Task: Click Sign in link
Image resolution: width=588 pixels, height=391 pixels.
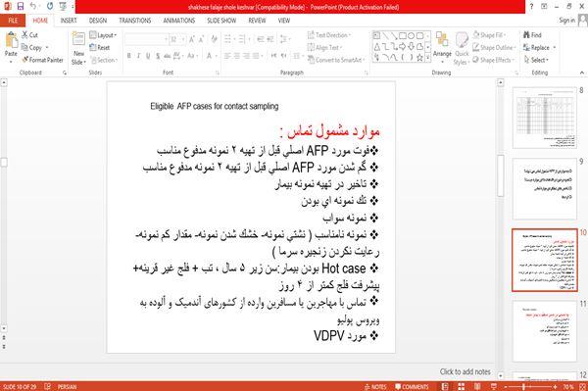Action: (567, 21)
